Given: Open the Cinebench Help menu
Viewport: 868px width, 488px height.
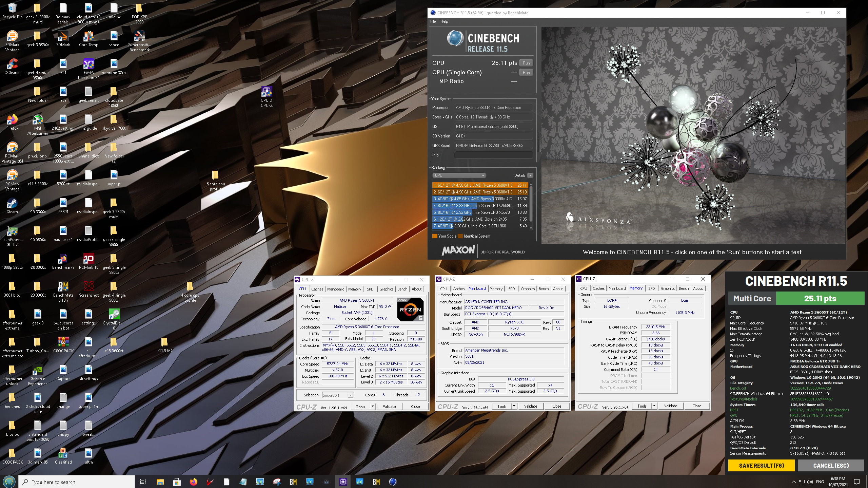Looking at the screenshot, I should (444, 21).
